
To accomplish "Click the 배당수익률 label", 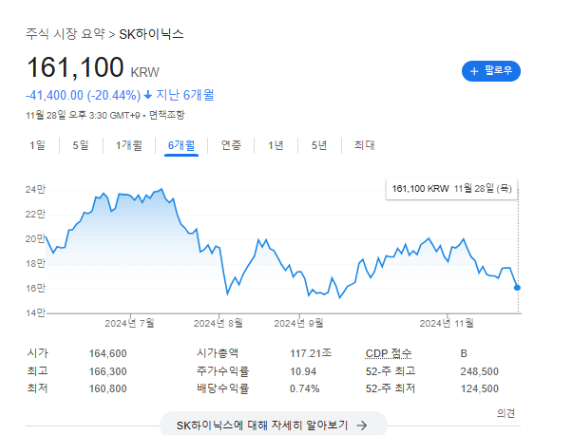I will 223,389.
